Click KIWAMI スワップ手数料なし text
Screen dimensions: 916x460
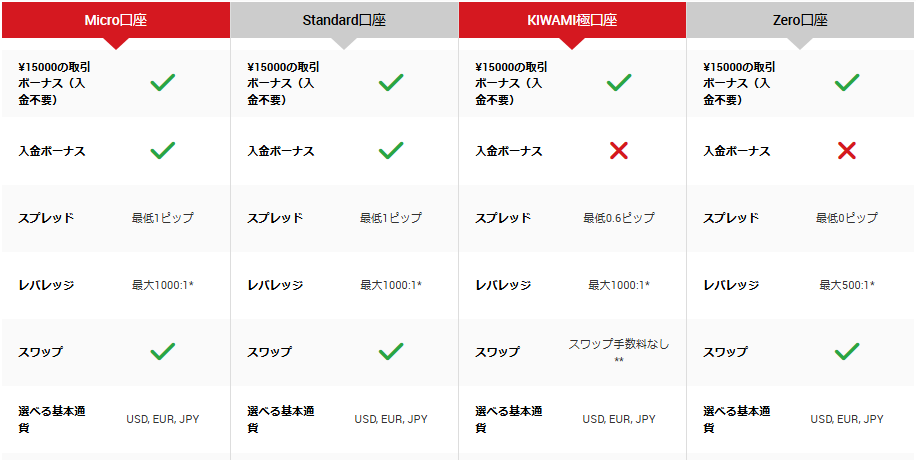pos(619,344)
